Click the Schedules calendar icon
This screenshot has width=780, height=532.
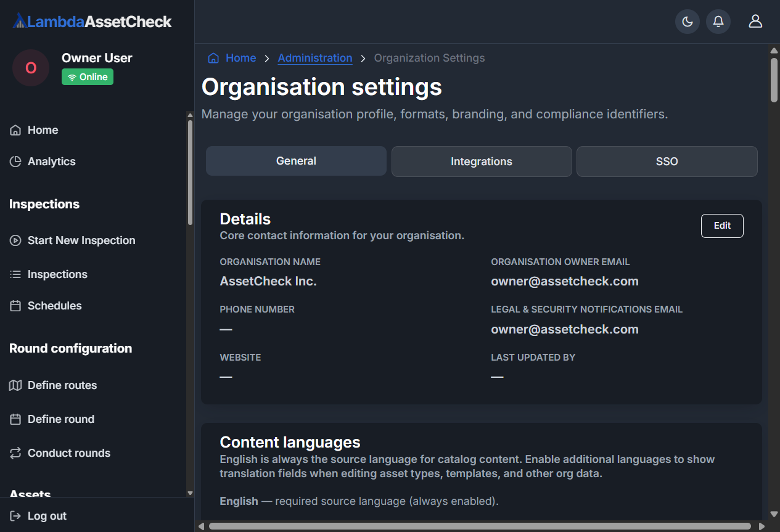coord(15,306)
